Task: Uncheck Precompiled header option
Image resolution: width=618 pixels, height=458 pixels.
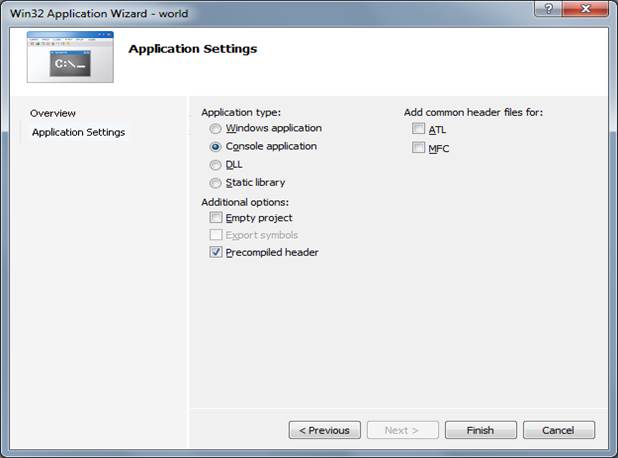Action: 216,252
